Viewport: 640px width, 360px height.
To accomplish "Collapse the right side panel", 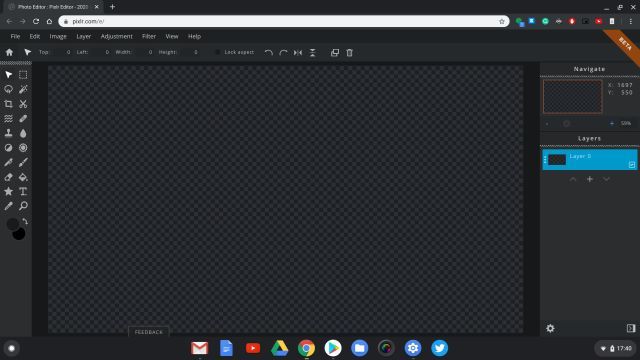I will click(631, 328).
